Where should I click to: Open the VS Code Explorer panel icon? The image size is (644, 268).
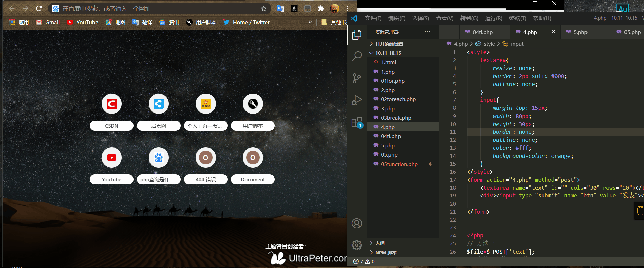356,35
